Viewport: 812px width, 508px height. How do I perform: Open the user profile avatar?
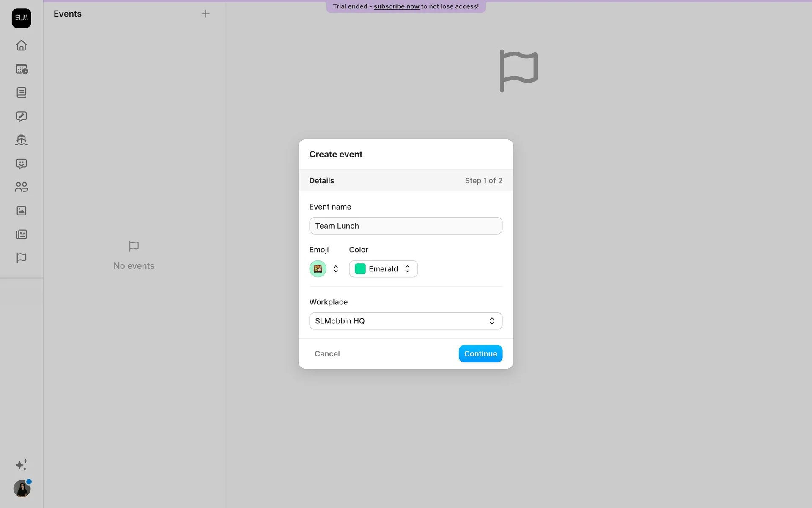coord(22,489)
